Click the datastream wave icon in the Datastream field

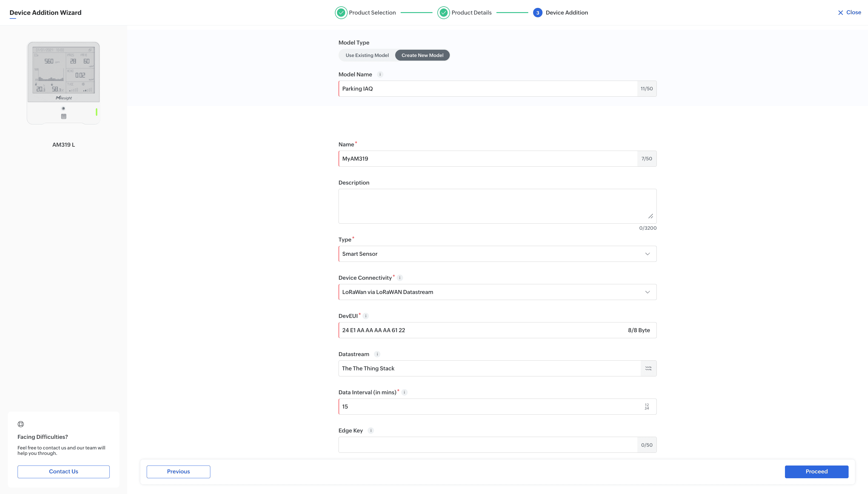(648, 368)
